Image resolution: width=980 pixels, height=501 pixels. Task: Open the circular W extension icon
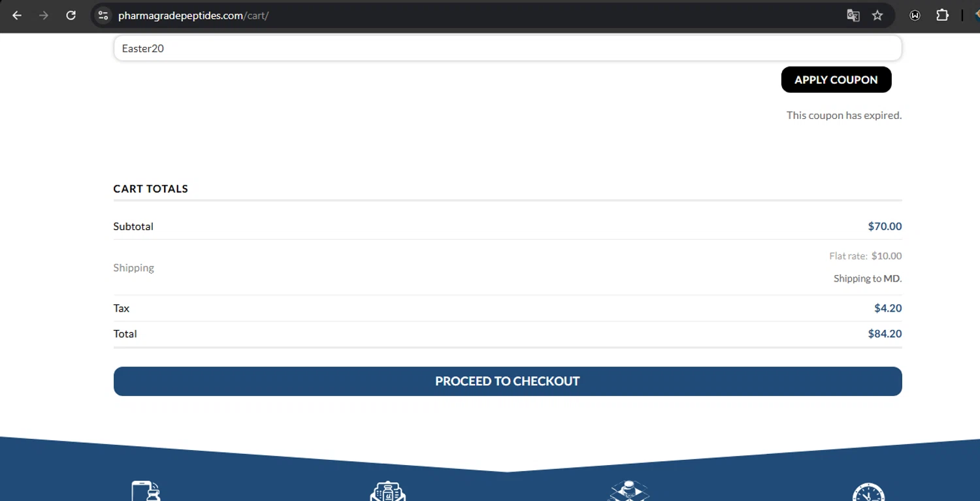pyautogui.click(x=915, y=15)
